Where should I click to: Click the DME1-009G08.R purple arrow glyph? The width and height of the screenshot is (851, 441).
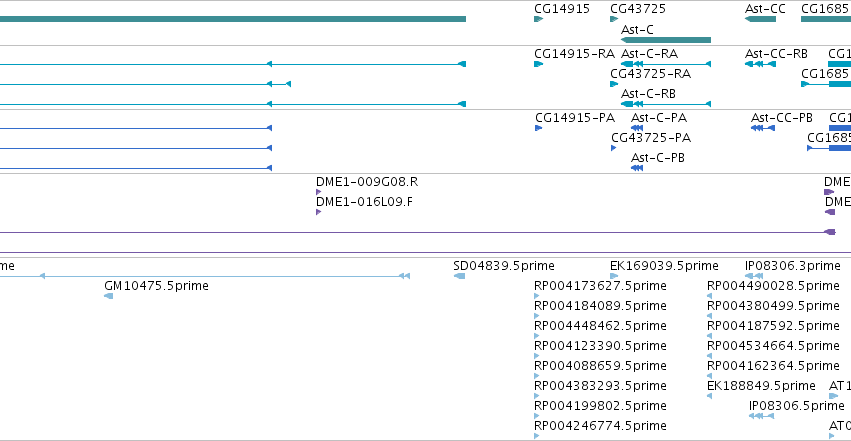coord(319,192)
